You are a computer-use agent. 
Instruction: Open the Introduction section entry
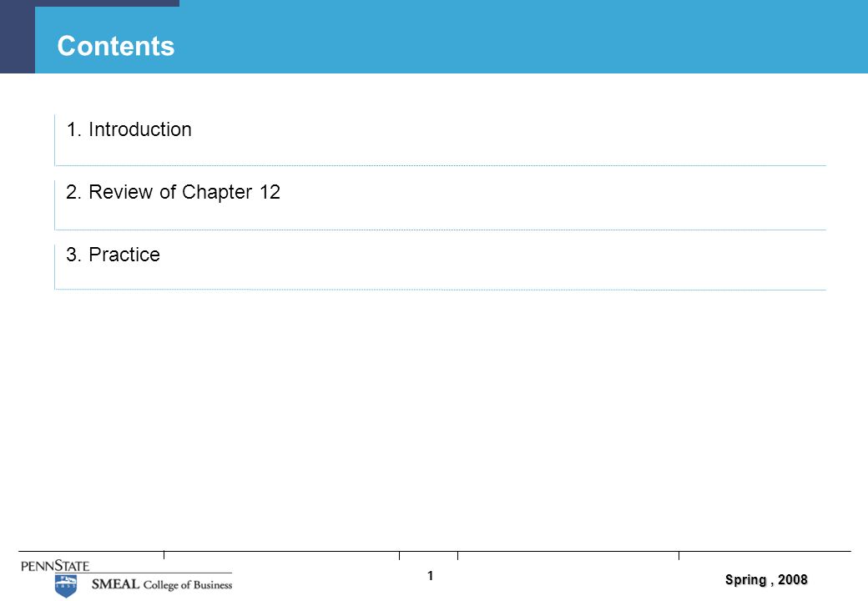129,129
